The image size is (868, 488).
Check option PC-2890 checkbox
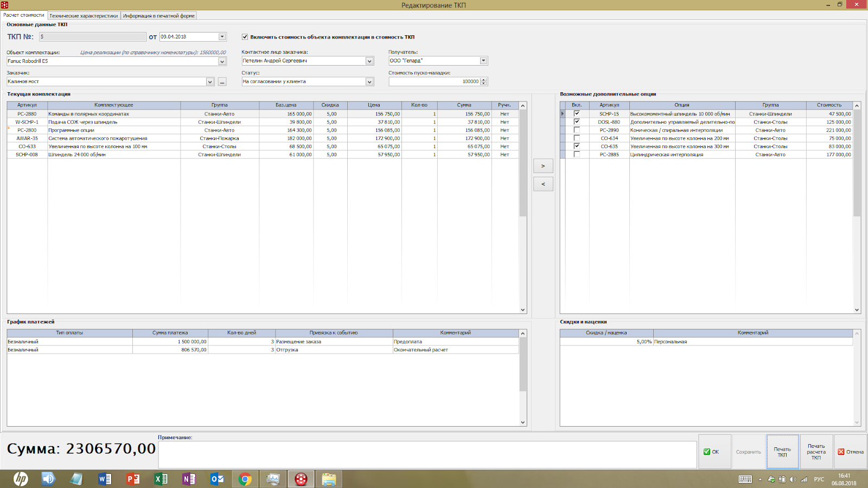(x=577, y=130)
